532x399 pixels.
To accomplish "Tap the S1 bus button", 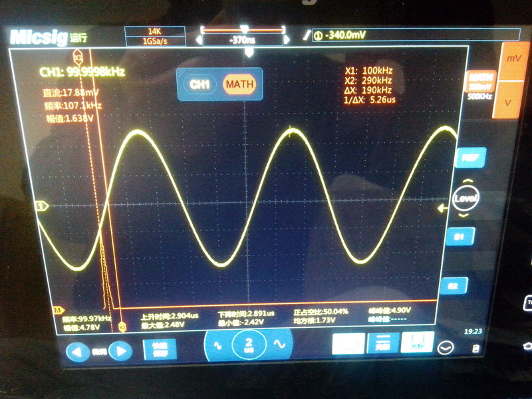I will tap(459, 237).
